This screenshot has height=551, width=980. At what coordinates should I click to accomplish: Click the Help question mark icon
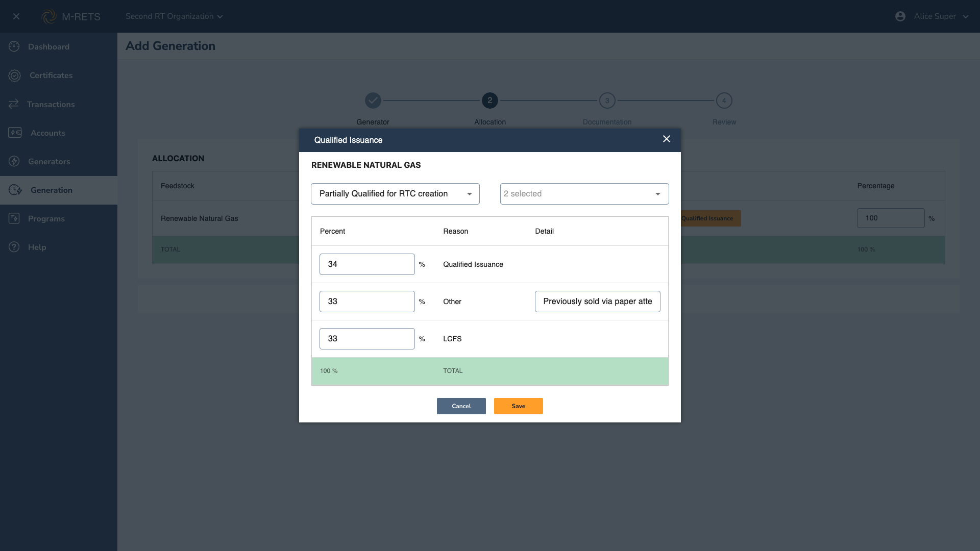(14, 247)
